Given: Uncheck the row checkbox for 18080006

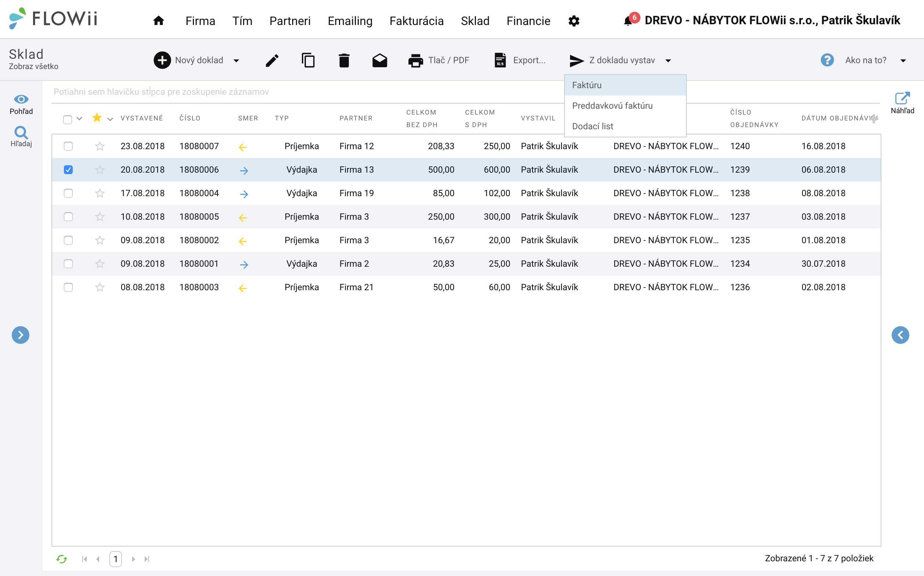Looking at the screenshot, I should (68, 169).
